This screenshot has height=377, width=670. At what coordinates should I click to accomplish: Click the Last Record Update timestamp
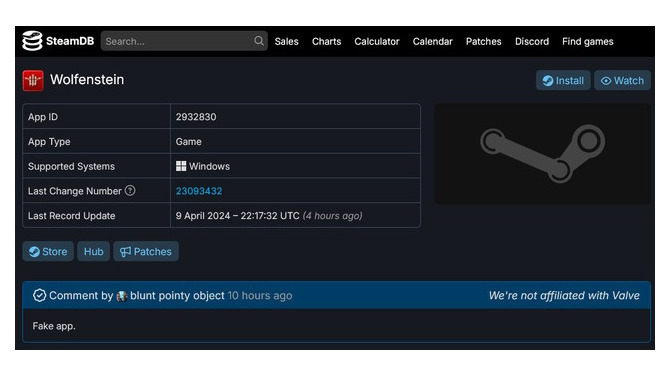pos(238,216)
